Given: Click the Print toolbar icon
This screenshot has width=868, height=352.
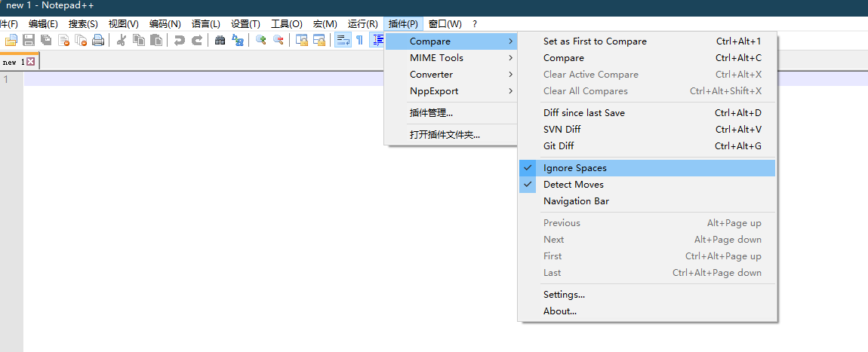Looking at the screenshot, I should point(98,40).
